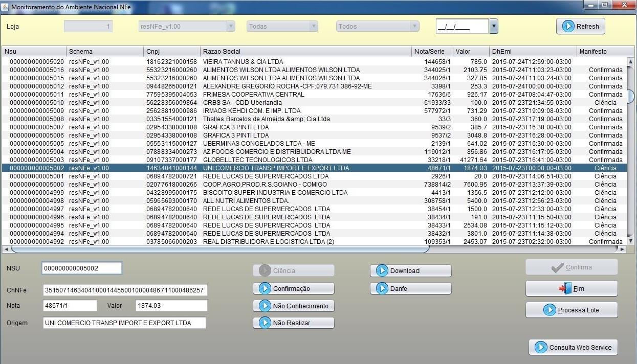The height and width of the screenshot is (364, 637).
Task: Sort table by Nsu column header
Action: 34,51
